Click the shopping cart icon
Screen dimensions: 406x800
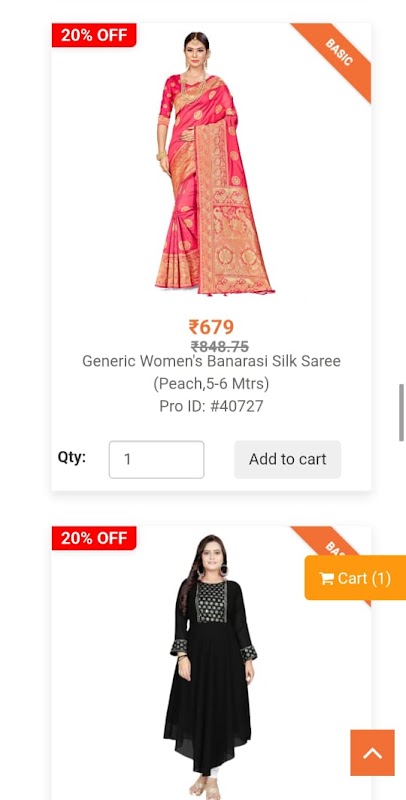[326, 579]
